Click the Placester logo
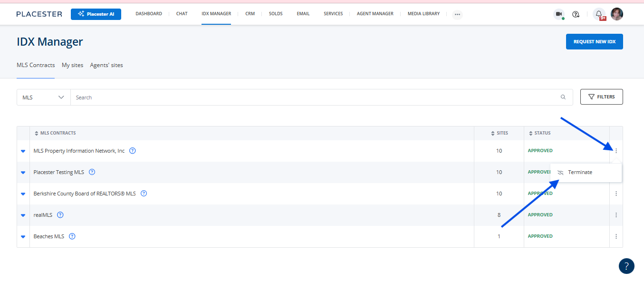 coord(39,14)
